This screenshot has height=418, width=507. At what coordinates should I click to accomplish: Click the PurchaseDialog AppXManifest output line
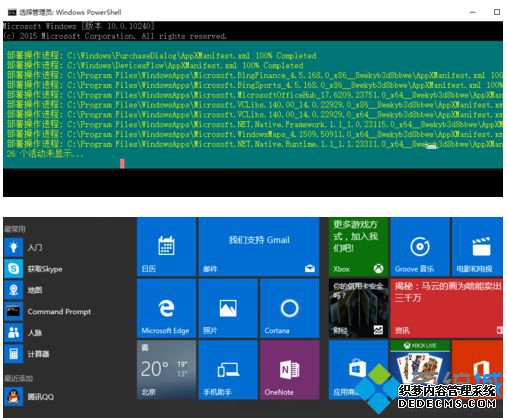coord(162,56)
